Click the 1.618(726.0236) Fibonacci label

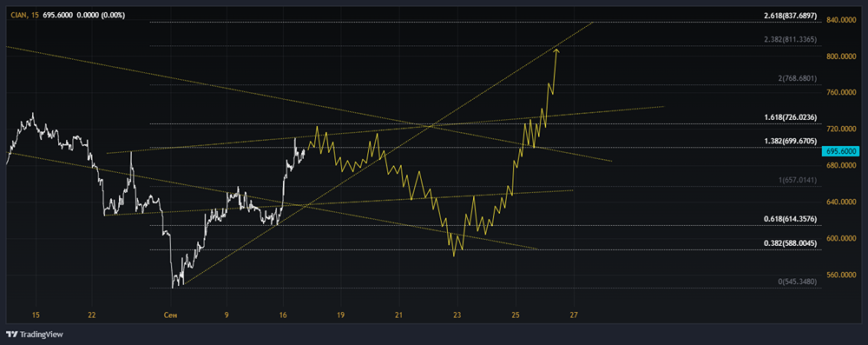(x=791, y=117)
